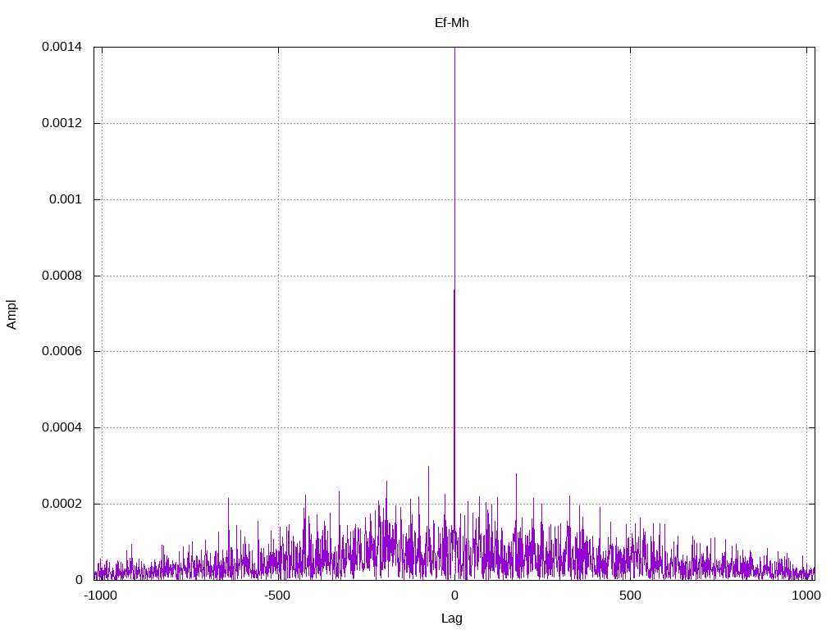Click the 0.0014 y-axis tick label
This screenshot has width=840, height=630.
pyautogui.click(x=62, y=47)
